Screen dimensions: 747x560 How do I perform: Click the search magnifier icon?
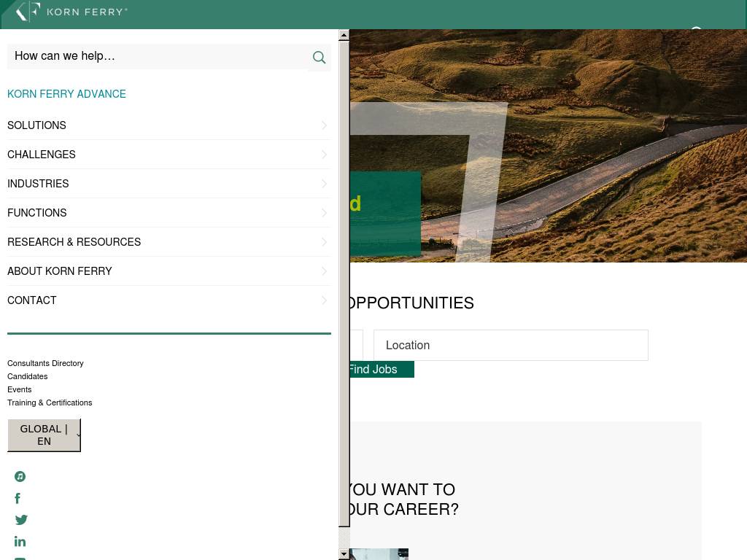pos(319,58)
